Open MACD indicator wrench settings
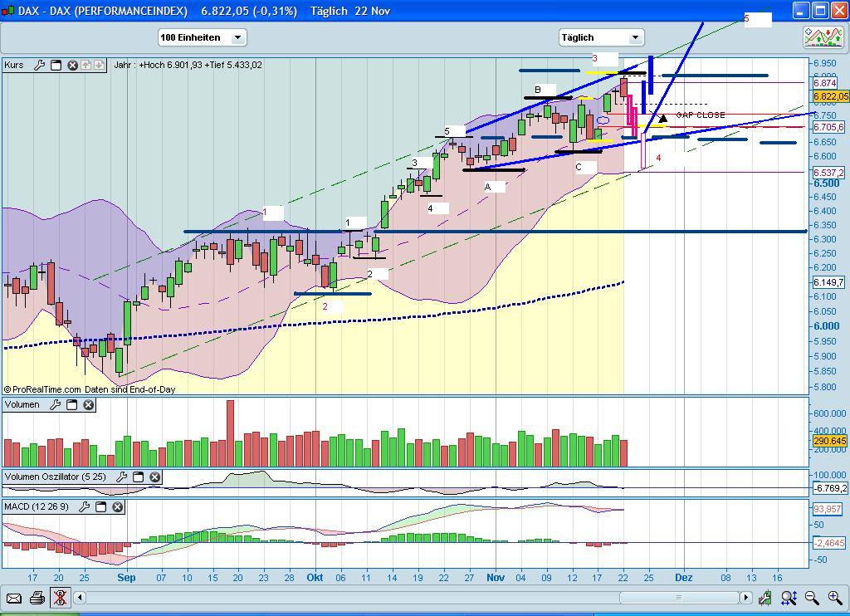Image resolution: width=850 pixels, height=616 pixels. [84, 506]
